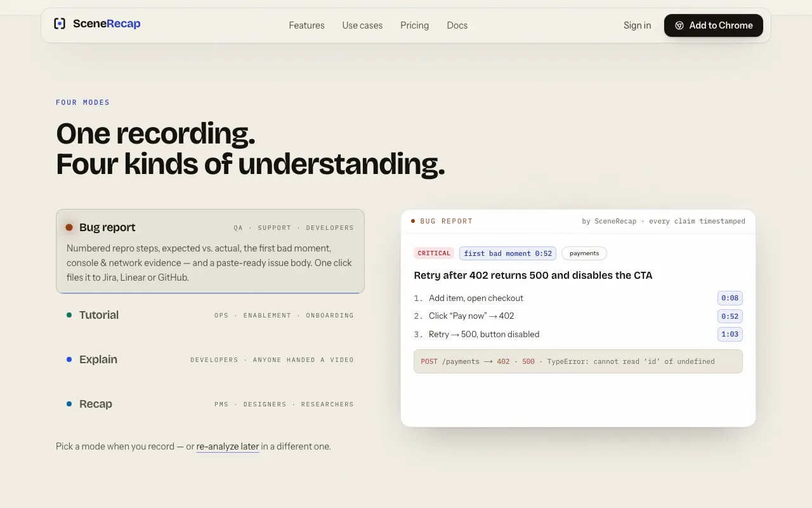Image resolution: width=812 pixels, height=508 pixels.
Task: Click 'QA · SUPPORT · DEVELOPERS' audience label
Action: pos(294,228)
